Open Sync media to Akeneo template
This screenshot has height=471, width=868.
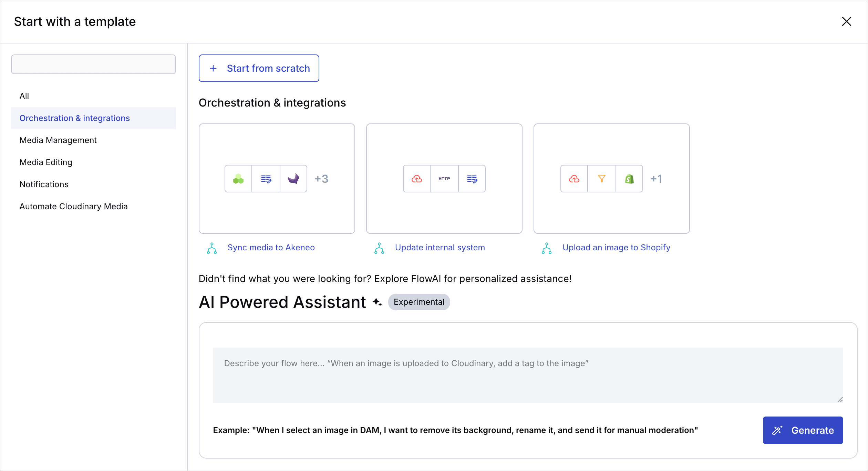point(271,248)
